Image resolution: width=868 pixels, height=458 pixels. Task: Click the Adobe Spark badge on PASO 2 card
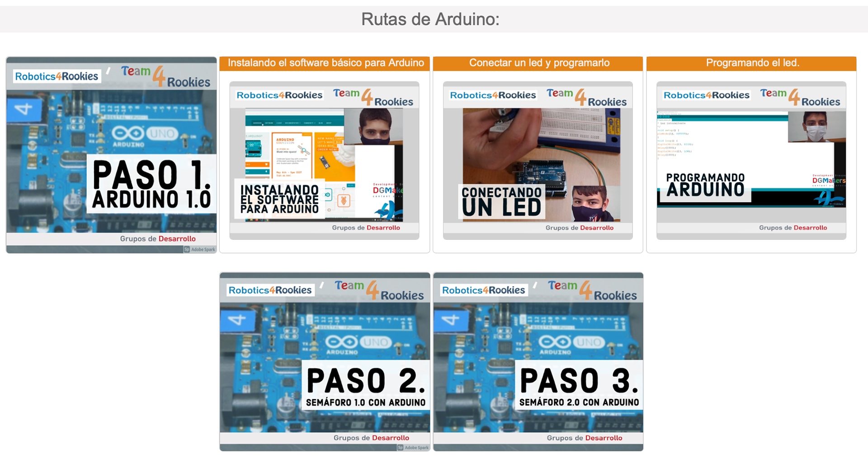(x=413, y=448)
